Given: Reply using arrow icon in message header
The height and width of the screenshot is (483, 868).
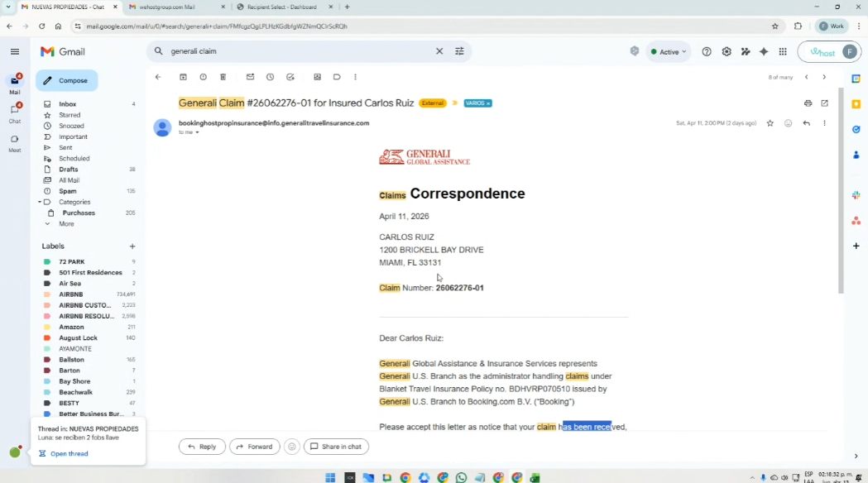Looking at the screenshot, I should tap(807, 123).
